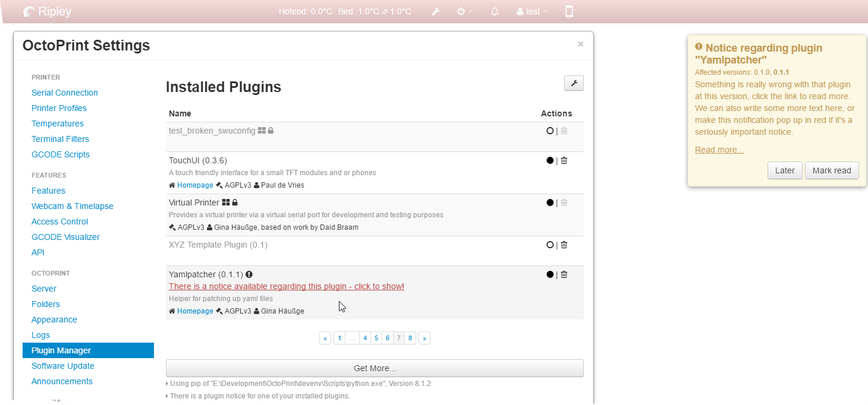Expand the plugin notice details line
The image size is (868, 405).
click(x=258, y=396)
